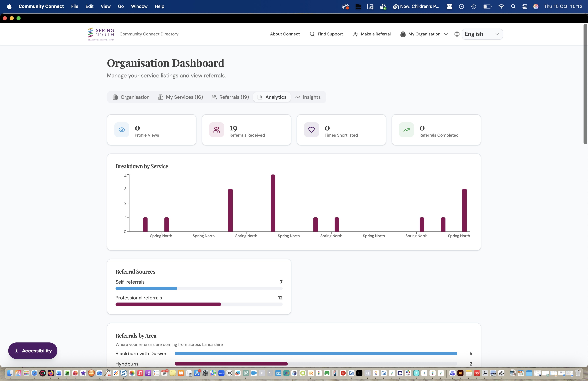Open the Insights tab
Screen dimensions: 588x381
308,97
